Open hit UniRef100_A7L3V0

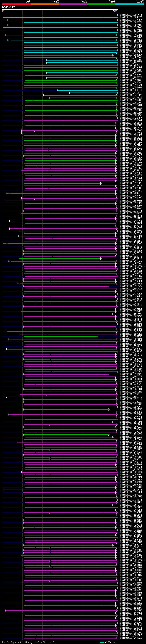(x=131, y=93)
